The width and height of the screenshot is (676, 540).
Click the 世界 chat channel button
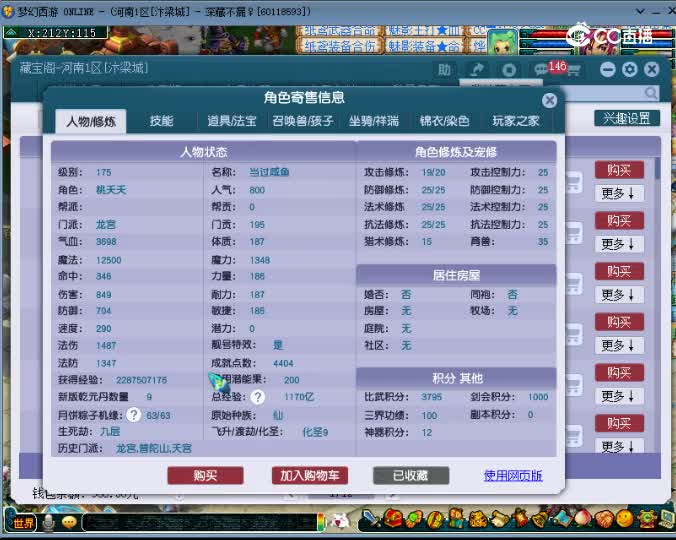coord(21,523)
